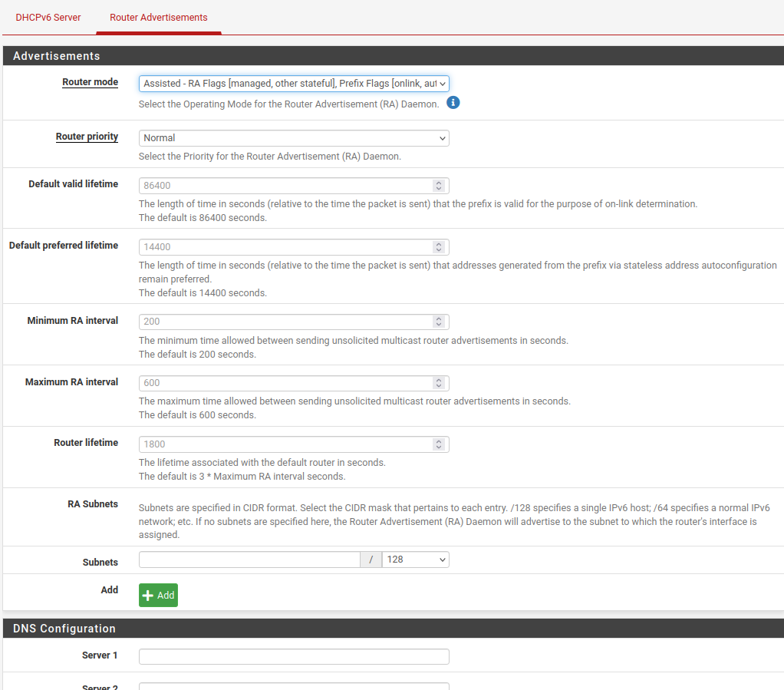Screen dimensions: 784x690
Task: Switch to the DHCPv6 Server tab
Action: click(48, 17)
